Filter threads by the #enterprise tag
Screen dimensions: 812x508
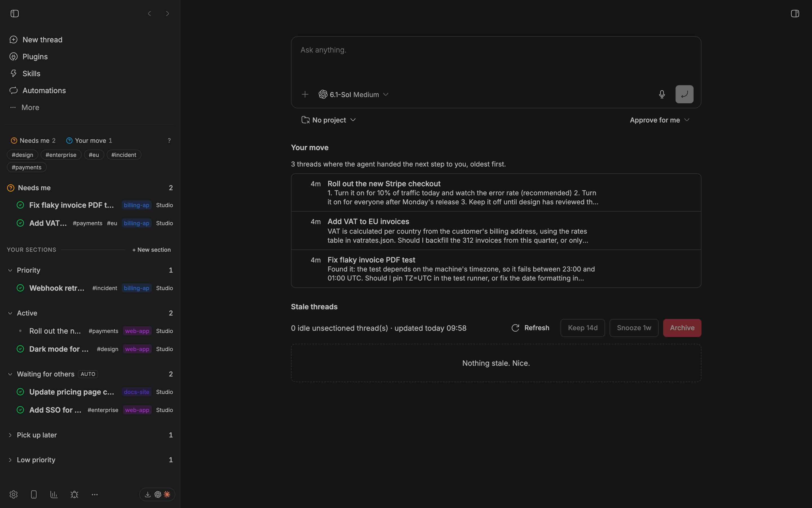61,155
